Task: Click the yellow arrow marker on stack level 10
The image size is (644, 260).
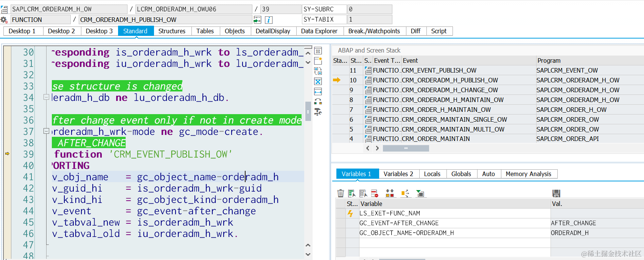Action: [x=337, y=80]
